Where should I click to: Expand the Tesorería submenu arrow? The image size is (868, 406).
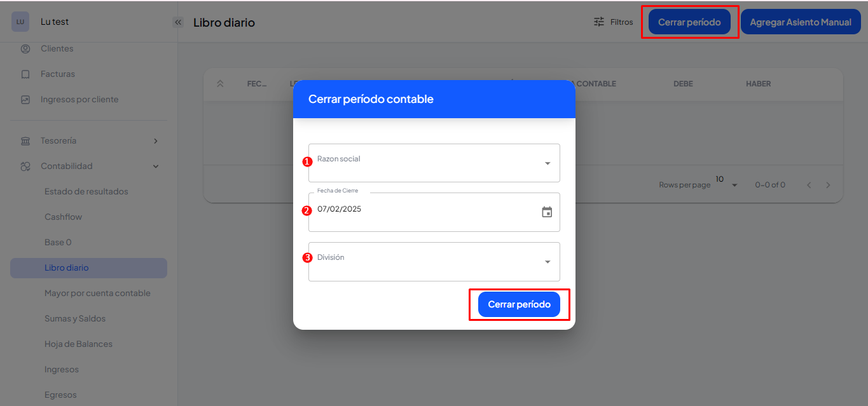coord(156,141)
